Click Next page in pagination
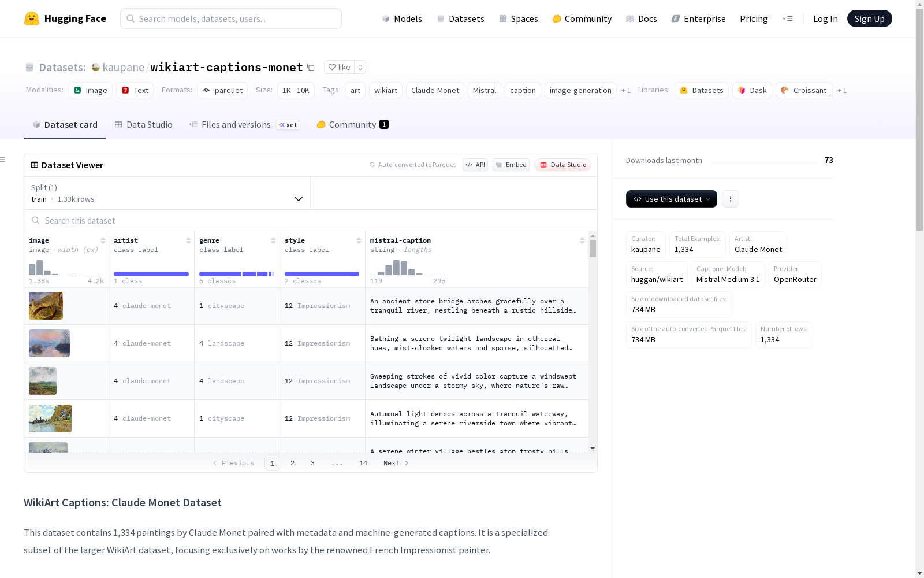The image size is (924, 578). tap(396, 463)
